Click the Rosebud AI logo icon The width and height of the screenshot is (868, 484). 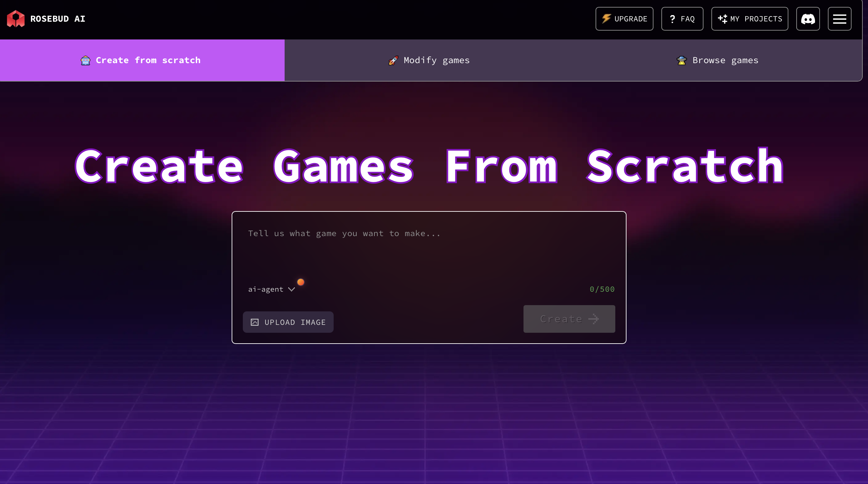[x=15, y=18]
